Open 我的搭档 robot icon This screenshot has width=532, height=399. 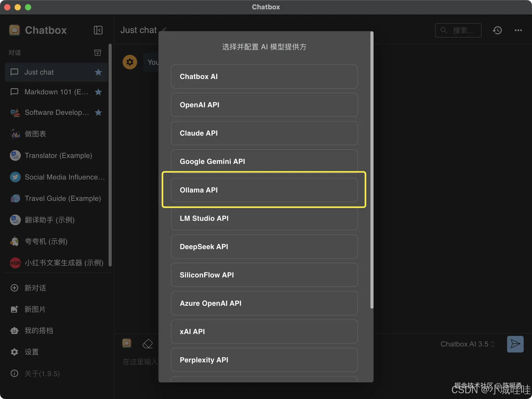click(14, 330)
